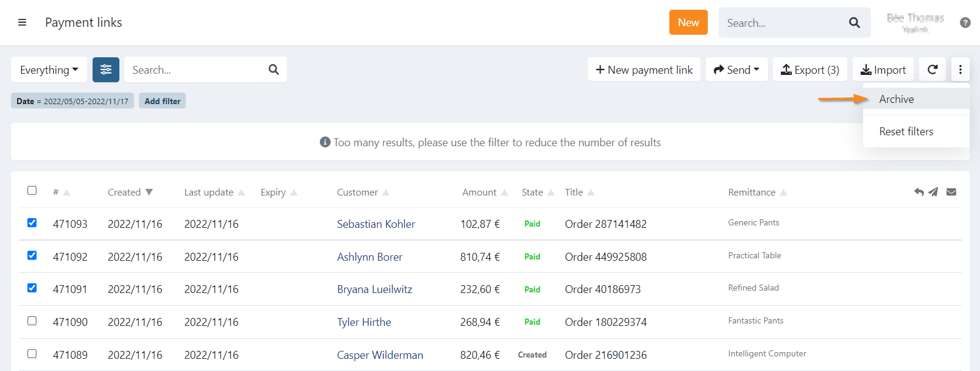Expand the Everything dropdown
This screenshot has width=980, height=371.
click(x=49, y=69)
